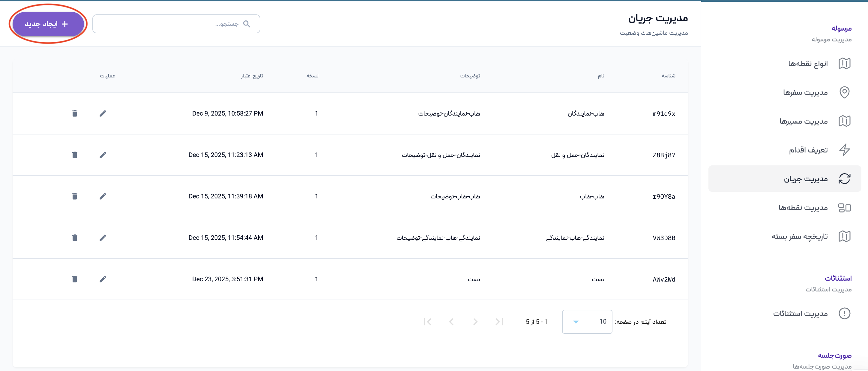Edit the AWv2Wd test row
The image size is (868, 371).
[x=103, y=279]
